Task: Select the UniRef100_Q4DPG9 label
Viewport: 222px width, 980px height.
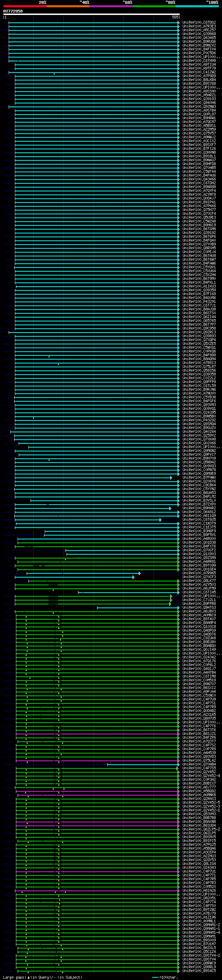Action: 199,630
